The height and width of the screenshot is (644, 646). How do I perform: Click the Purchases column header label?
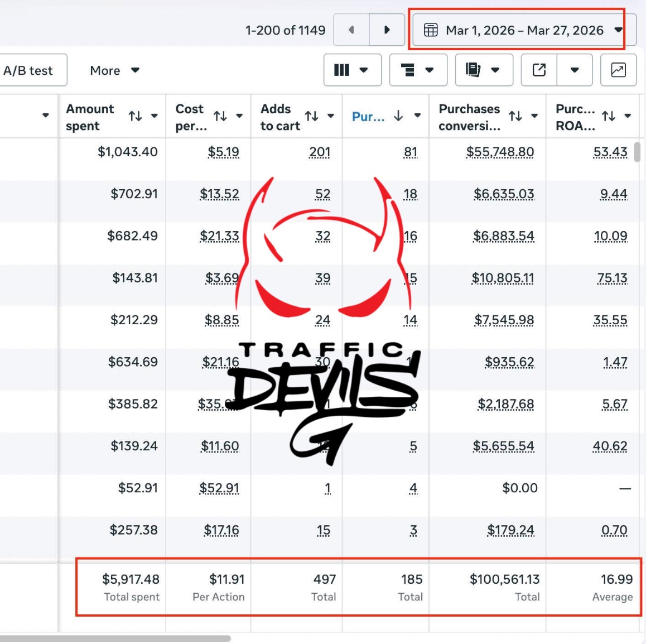[368, 117]
